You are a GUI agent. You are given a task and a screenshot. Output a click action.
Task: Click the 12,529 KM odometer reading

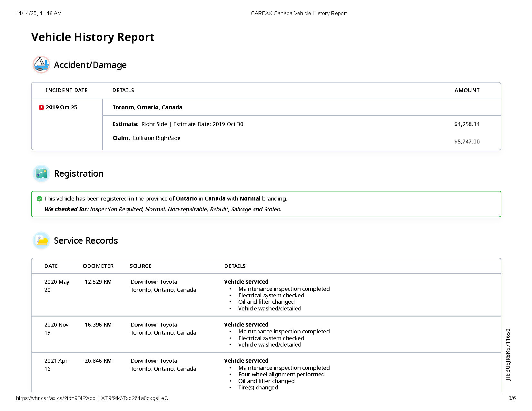98,282
